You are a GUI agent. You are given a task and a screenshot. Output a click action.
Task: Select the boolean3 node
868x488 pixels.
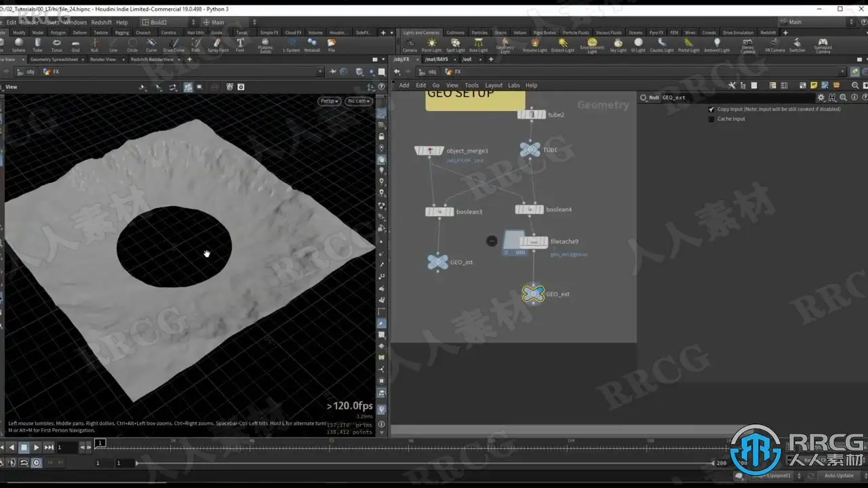pyautogui.click(x=439, y=212)
